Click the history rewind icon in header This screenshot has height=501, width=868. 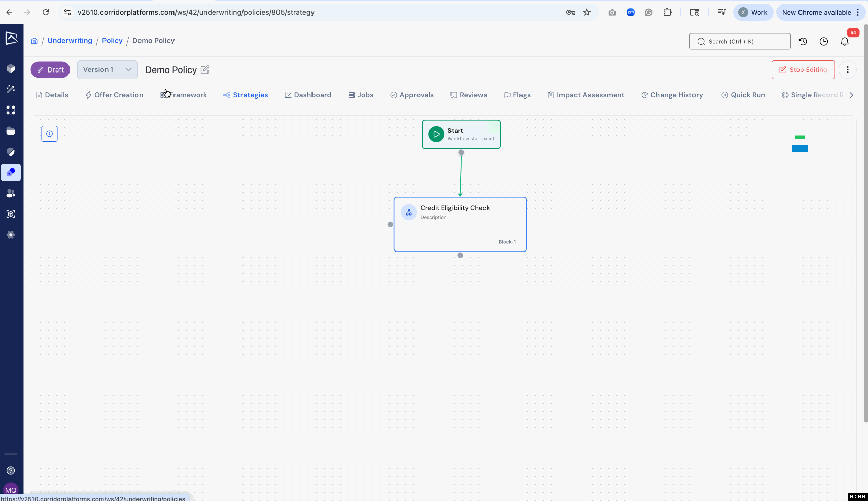803,42
